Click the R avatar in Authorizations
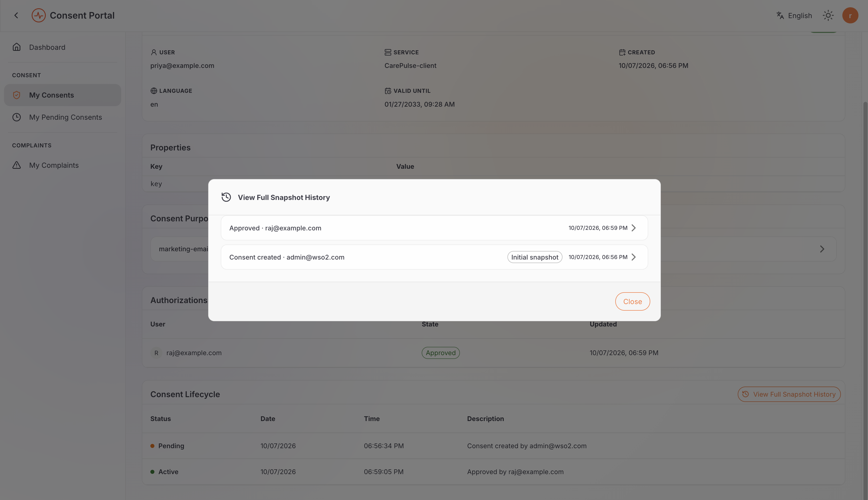This screenshot has height=500, width=868. pos(156,353)
